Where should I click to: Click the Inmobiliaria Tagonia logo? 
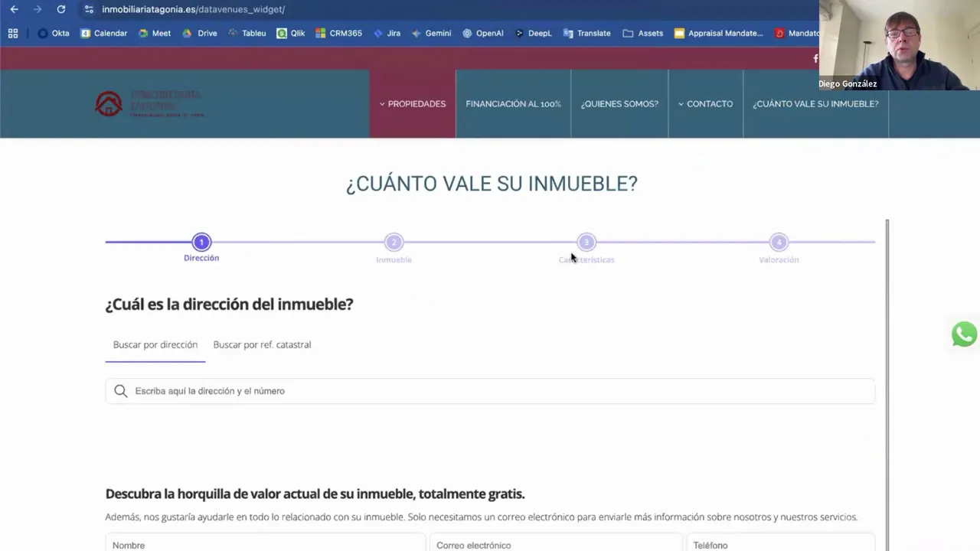(x=149, y=103)
